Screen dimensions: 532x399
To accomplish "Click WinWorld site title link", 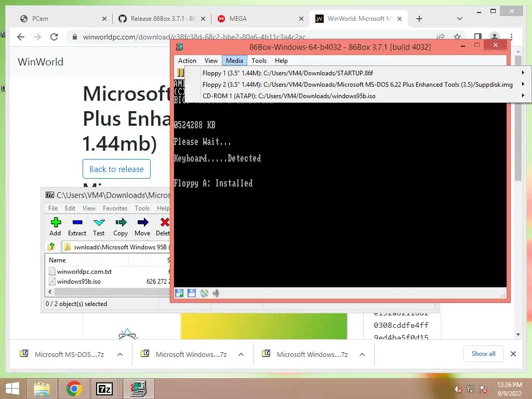I will [41, 62].
